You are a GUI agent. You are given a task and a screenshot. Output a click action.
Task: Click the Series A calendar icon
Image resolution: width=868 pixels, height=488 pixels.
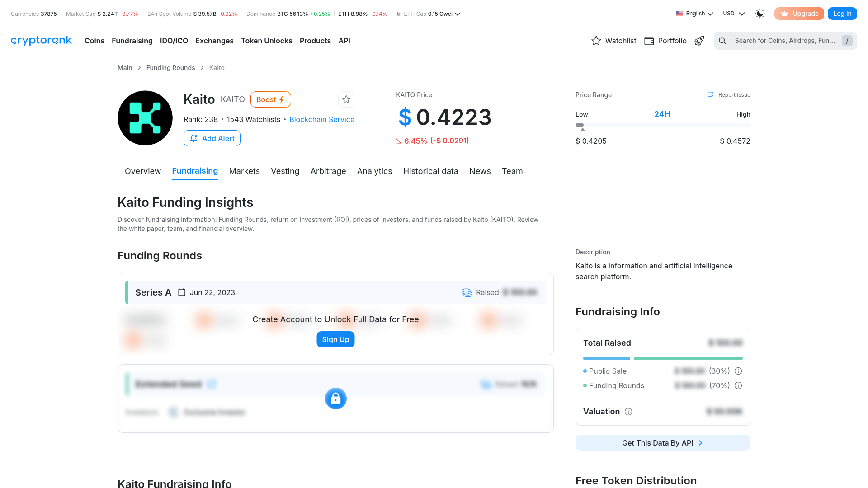coord(182,292)
